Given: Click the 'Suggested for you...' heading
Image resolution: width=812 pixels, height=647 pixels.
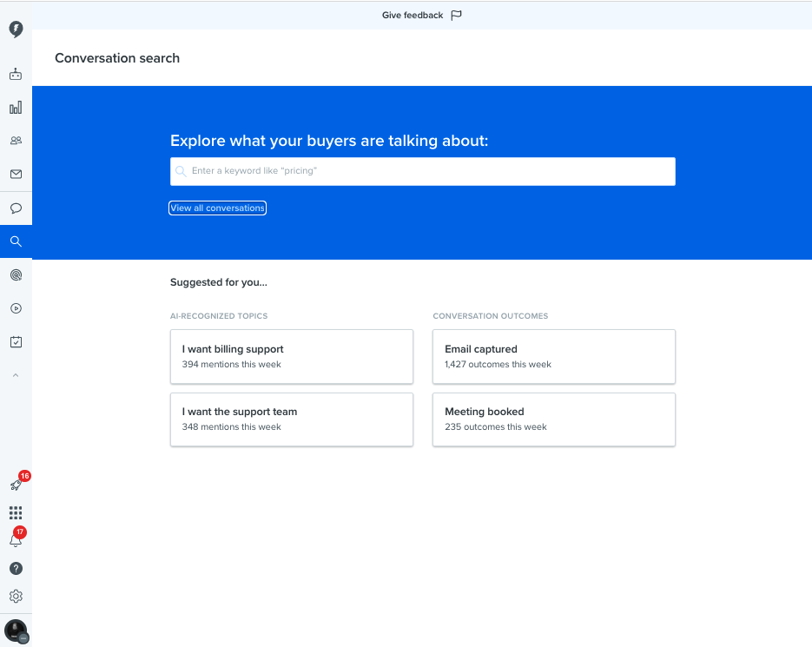Looking at the screenshot, I should (x=219, y=282).
